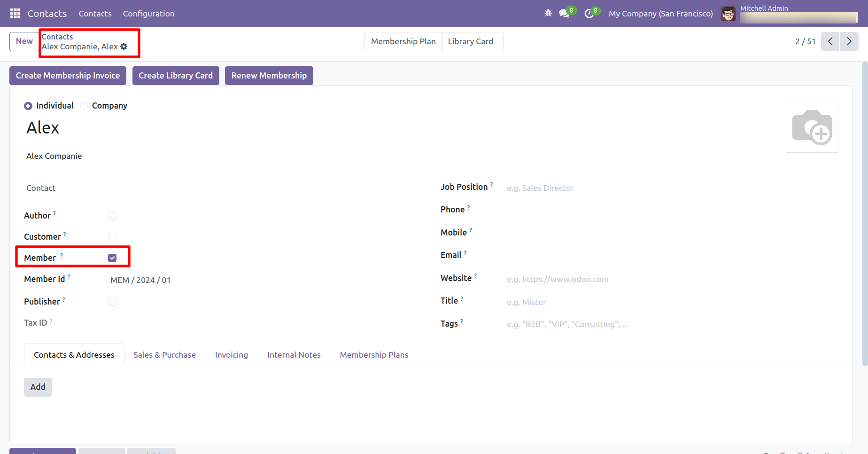Show help tooltip for Customer
Image resolution: width=868 pixels, height=454 pixels.
[x=65, y=234]
